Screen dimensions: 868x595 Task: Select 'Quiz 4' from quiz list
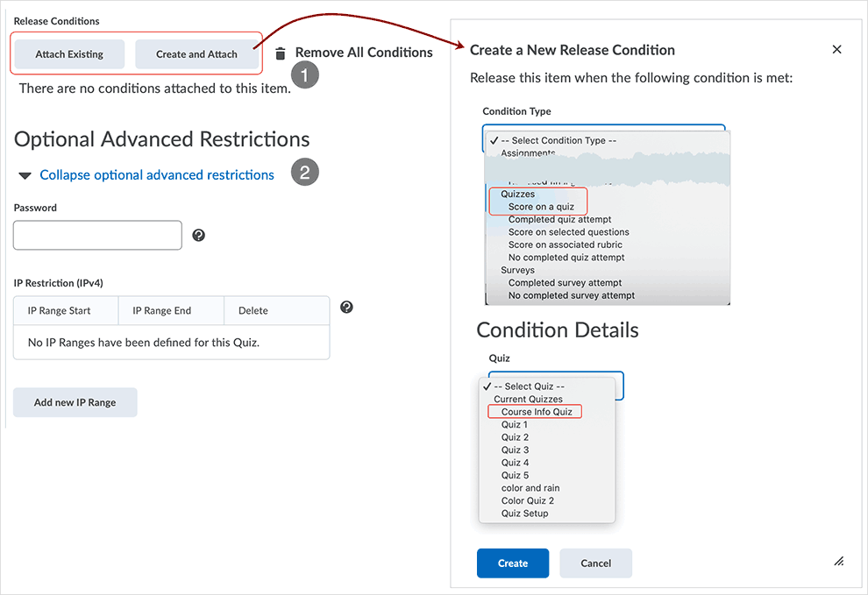515,463
